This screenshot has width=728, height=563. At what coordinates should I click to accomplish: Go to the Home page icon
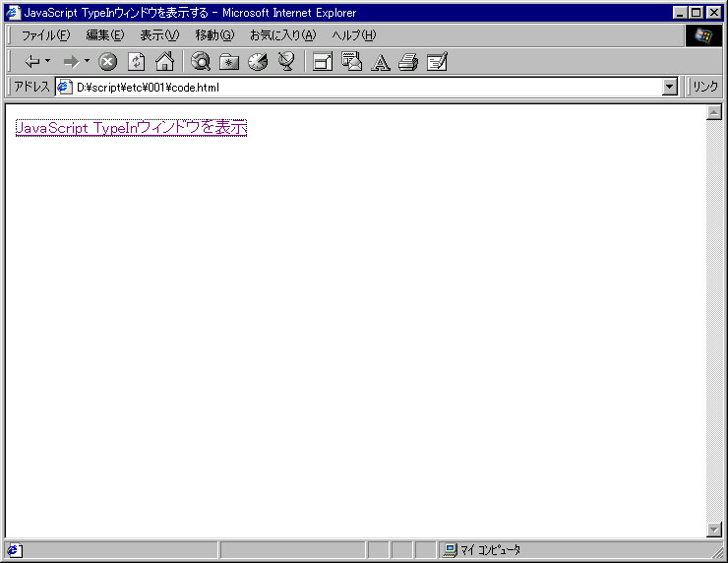point(165,61)
